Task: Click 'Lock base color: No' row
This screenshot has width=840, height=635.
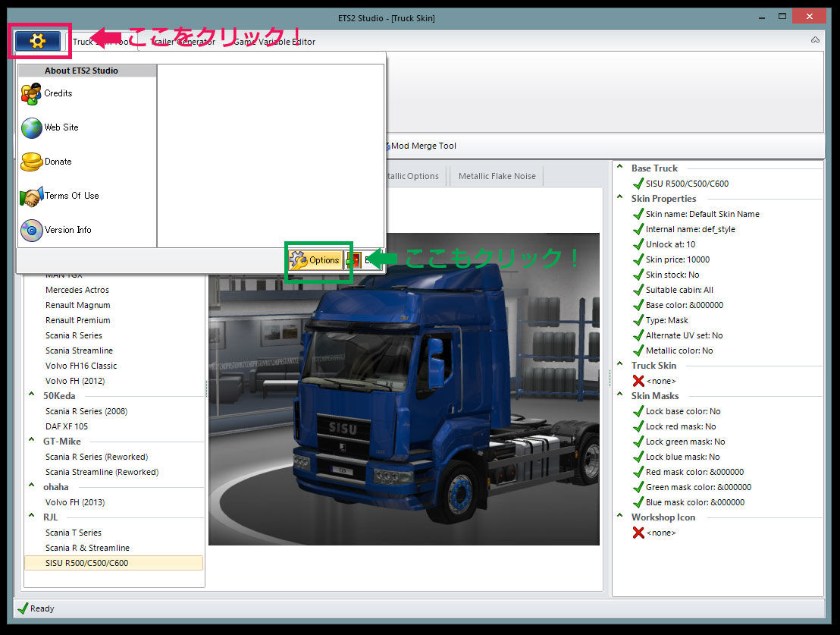Action: tap(676, 411)
